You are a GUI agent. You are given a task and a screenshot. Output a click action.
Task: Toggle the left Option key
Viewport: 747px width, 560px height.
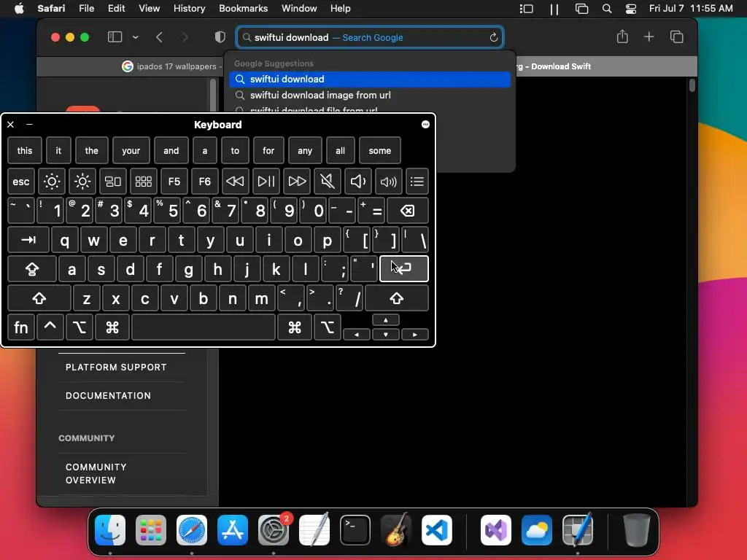point(79,327)
